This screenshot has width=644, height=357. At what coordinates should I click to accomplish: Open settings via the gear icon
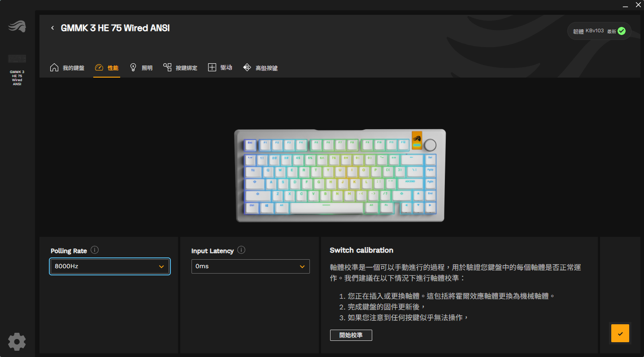[x=17, y=342]
